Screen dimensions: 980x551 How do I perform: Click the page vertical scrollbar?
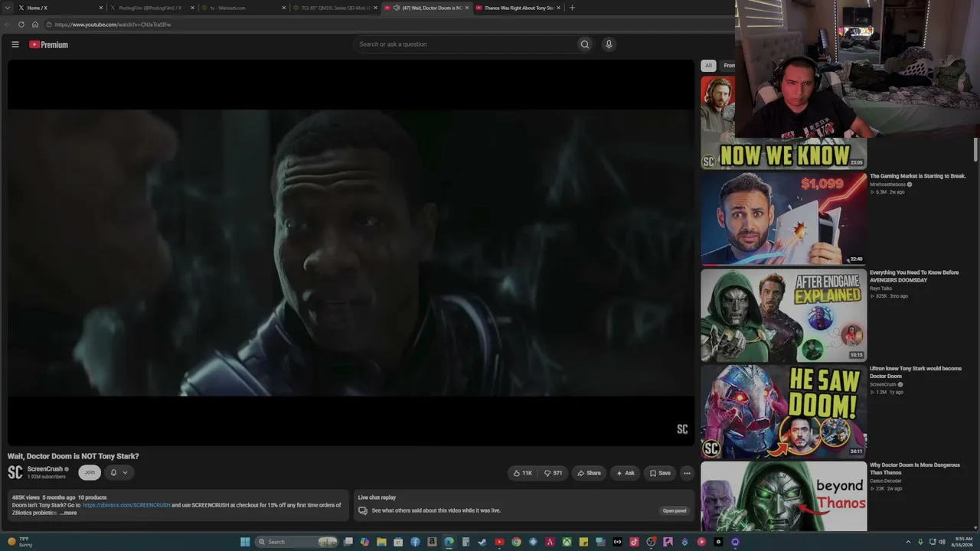976,149
